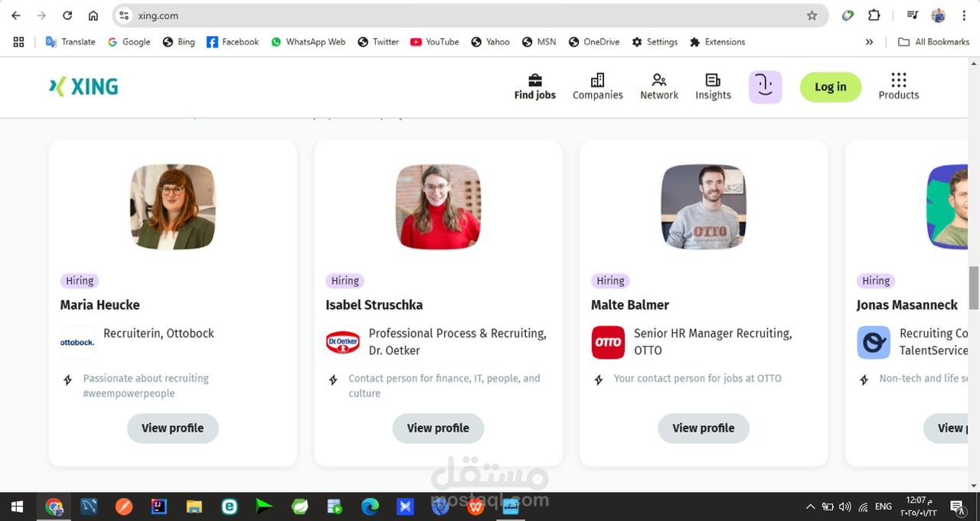
Task: Open the Companies section
Action: 598,87
